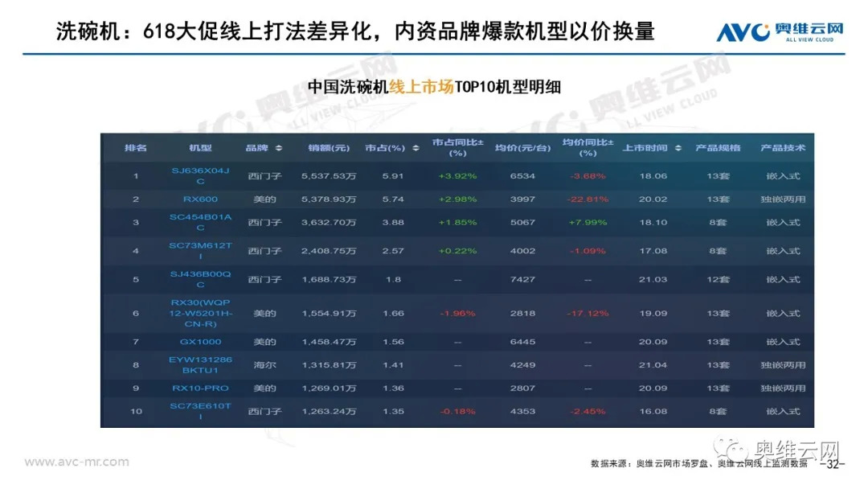Sort table by 上市时间 column arrows
The width and height of the screenshot is (868, 489).
tap(678, 148)
